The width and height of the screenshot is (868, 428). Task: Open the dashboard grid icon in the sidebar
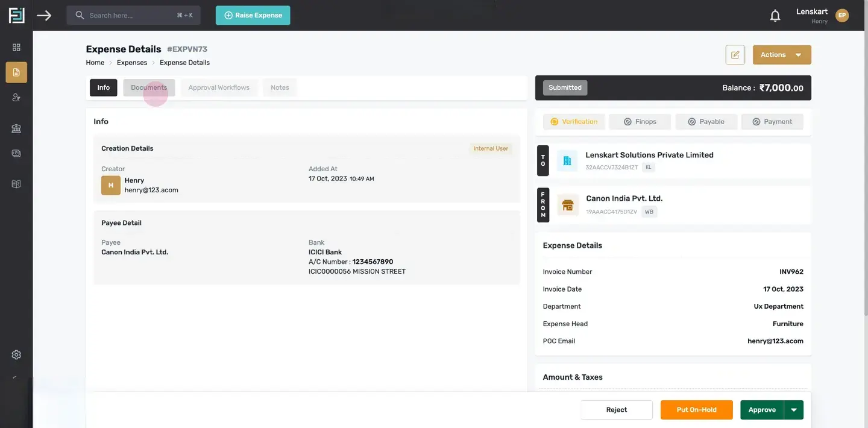coord(16,47)
